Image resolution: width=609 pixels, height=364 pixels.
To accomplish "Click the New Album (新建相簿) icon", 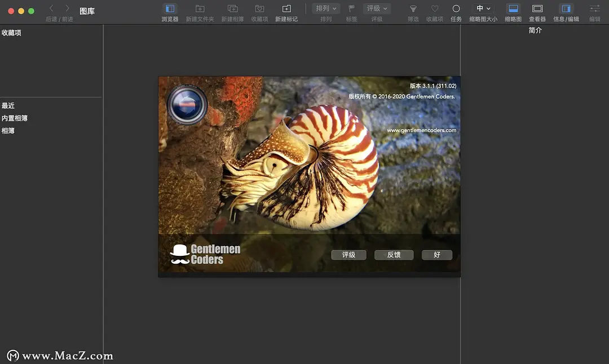I will tap(232, 9).
